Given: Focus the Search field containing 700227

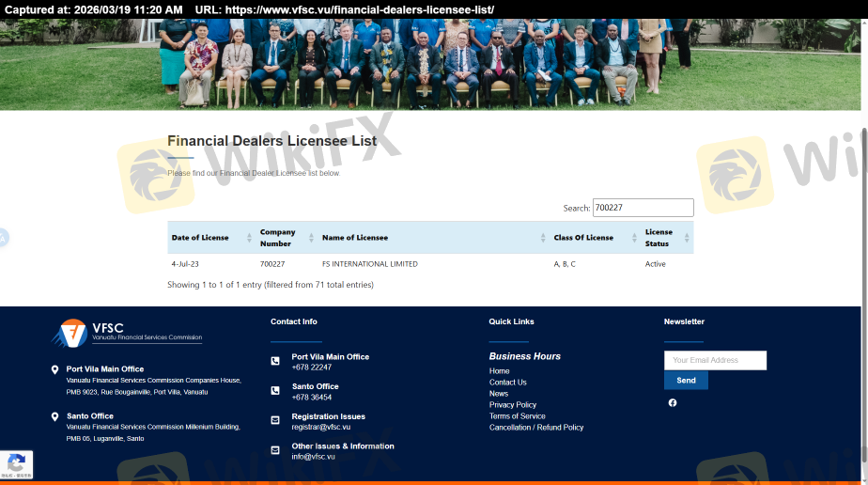Looking at the screenshot, I should [x=643, y=208].
